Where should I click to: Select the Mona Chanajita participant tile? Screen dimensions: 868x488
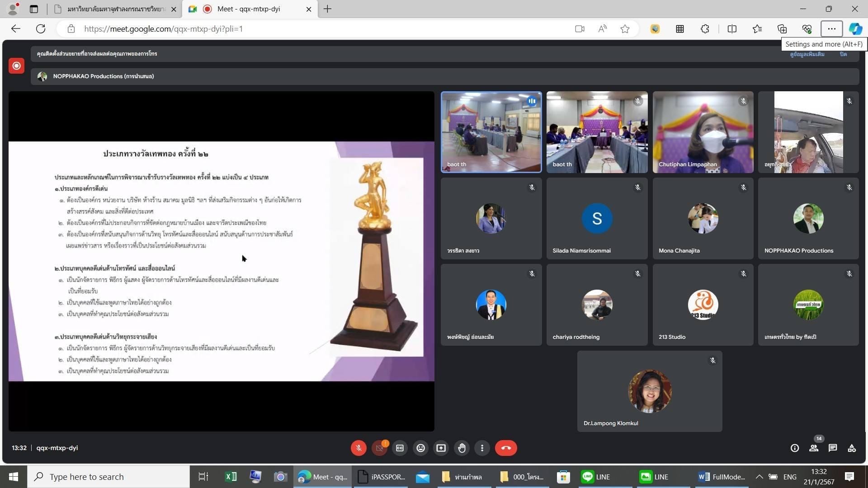tap(703, 218)
